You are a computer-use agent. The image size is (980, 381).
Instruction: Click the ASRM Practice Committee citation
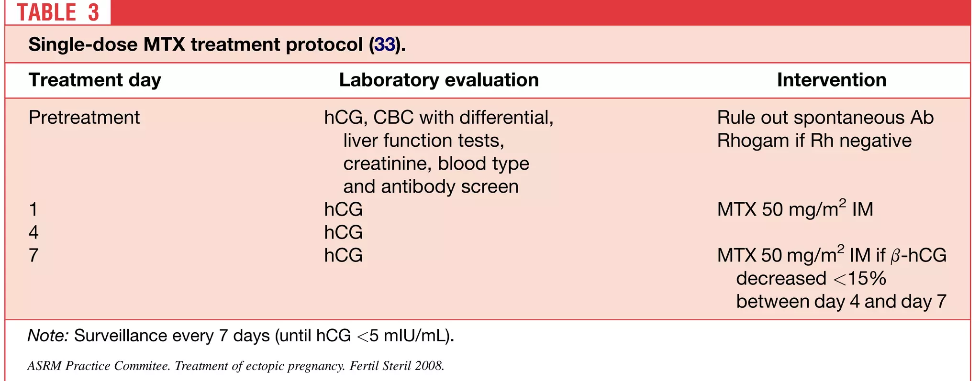[x=236, y=366]
